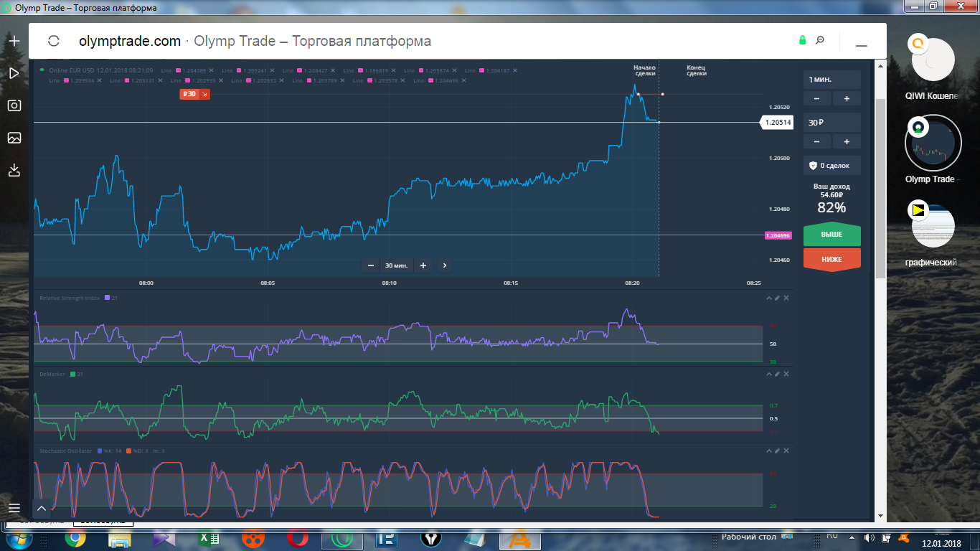The image size is (980, 551).
Task: Reload the olymptrade.com page
Action: (x=53, y=41)
